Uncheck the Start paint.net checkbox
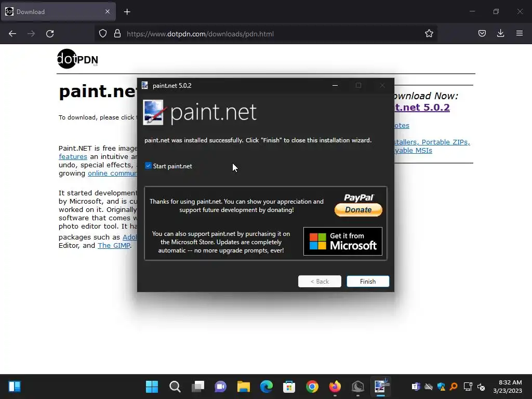Viewport: 532px width, 399px height. click(x=148, y=166)
